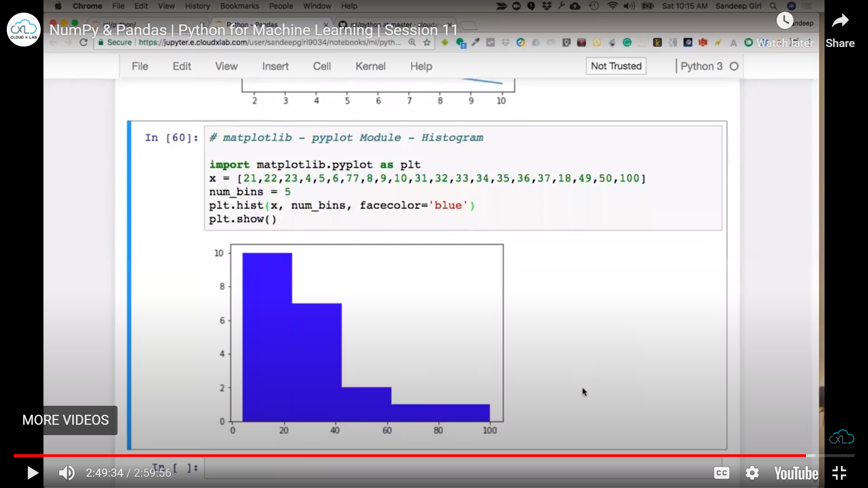Image resolution: width=868 pixels, height=488 pixels.
Task: Click the Not Trusted button
Action: (616, 66)
